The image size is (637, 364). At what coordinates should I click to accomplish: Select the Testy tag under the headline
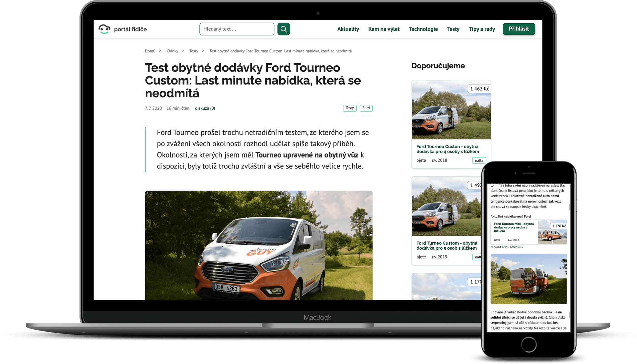tap(350, 108)
